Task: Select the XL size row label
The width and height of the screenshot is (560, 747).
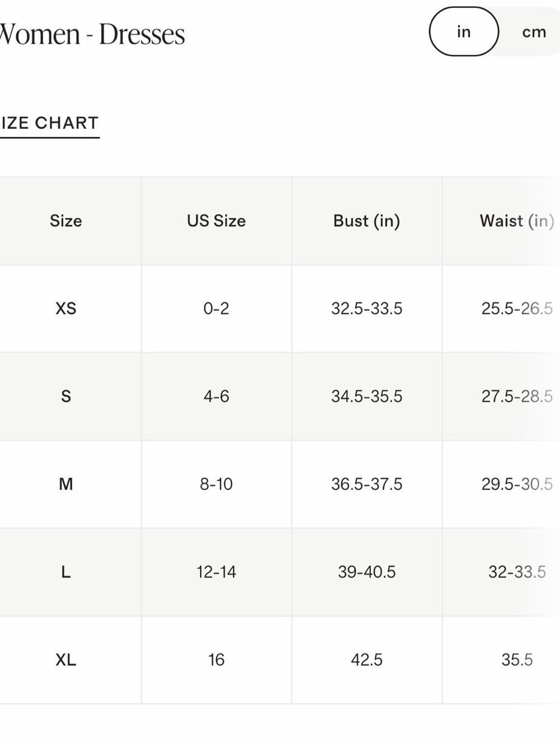Action: click(x=66, y=660)
